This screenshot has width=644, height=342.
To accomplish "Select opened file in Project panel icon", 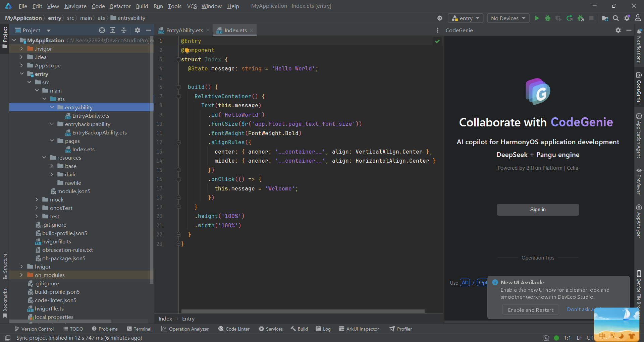I will (102, 30).
